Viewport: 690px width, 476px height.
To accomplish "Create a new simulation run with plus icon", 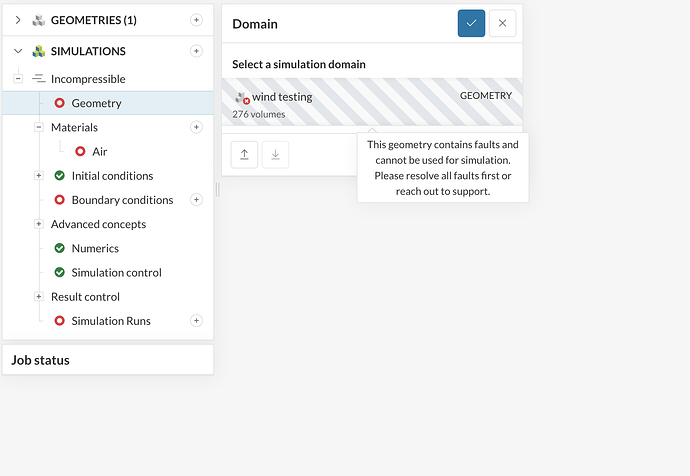I will click(x=196, y=321).
